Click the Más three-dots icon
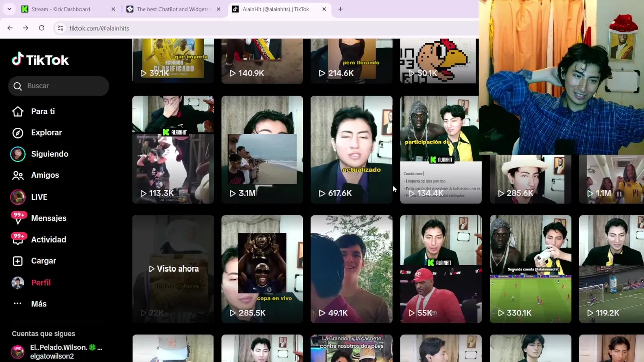 [18, 304]
